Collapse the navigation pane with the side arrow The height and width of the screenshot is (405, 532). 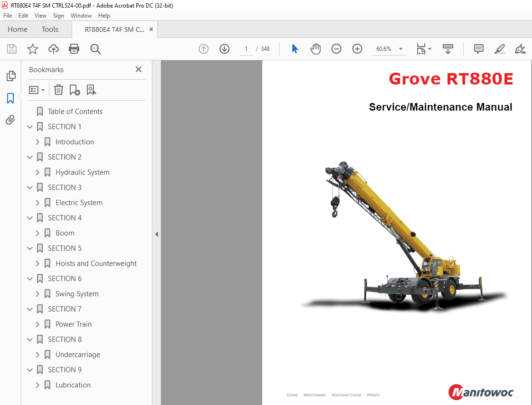pos(157,234)
